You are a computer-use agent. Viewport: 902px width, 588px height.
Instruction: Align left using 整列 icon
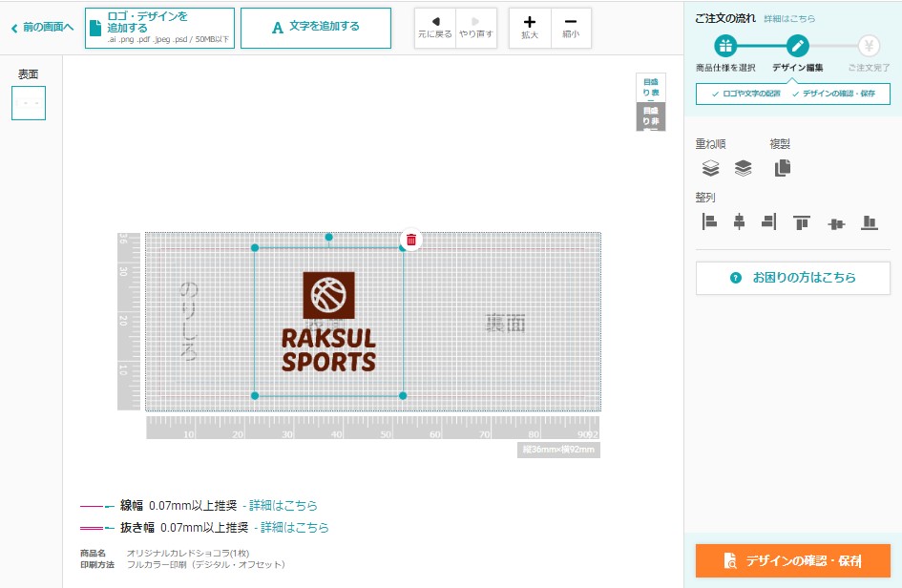pyautogui.click(x=709, y=221)
